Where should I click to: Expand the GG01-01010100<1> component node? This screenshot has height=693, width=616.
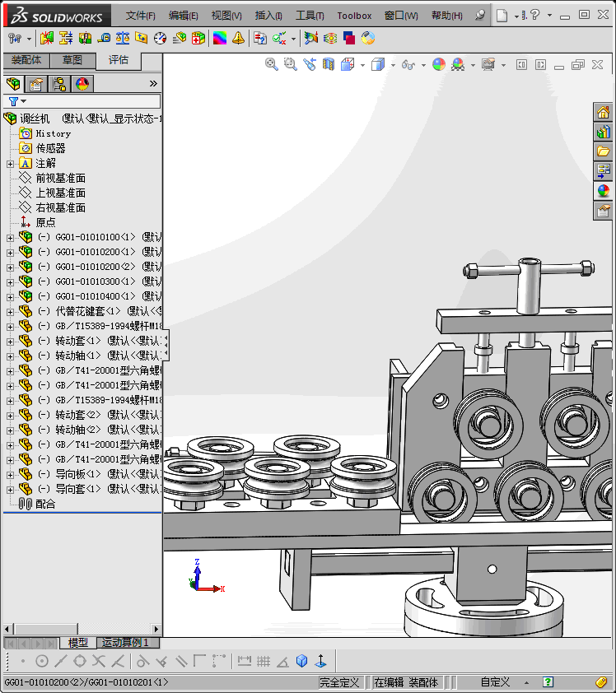click(10, 238)
